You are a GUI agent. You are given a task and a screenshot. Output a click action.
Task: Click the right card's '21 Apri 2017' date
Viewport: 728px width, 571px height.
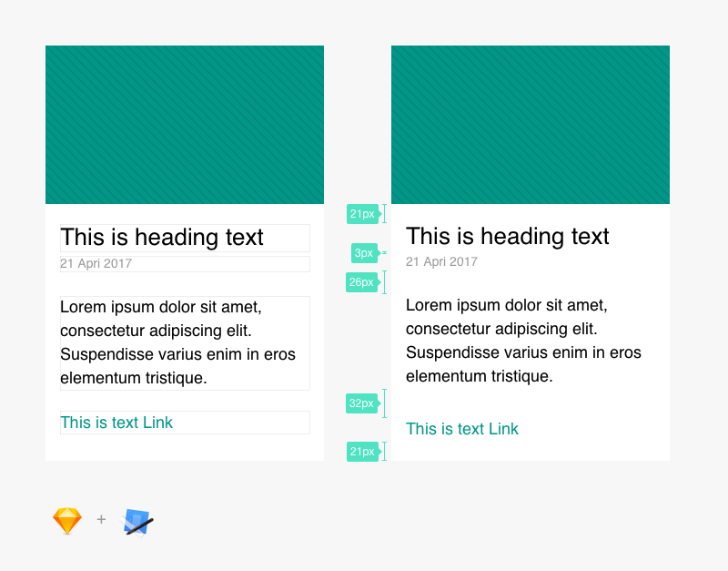point(441,261)
